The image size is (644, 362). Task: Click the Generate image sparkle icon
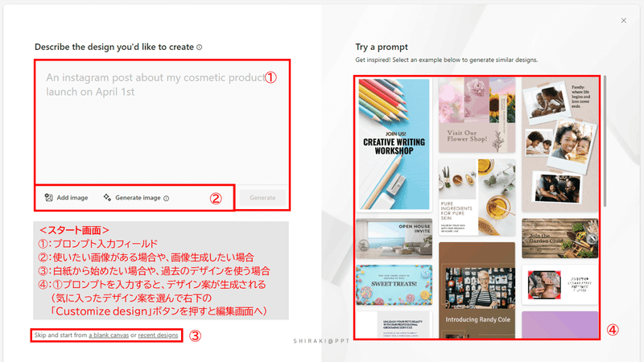107,197
